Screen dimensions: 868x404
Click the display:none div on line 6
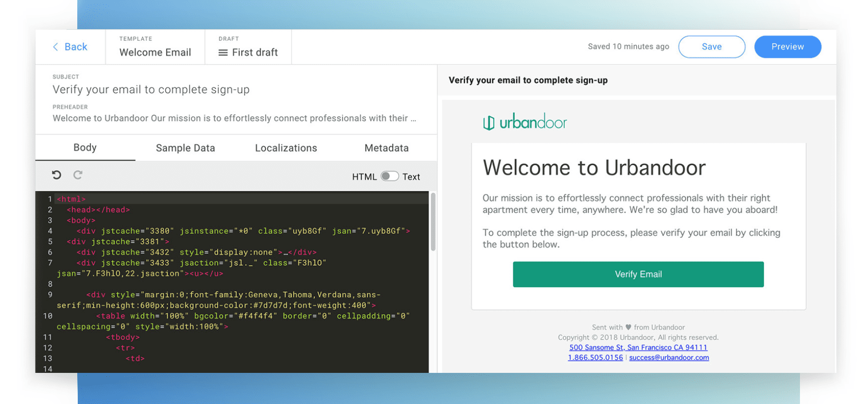point(196,252)
